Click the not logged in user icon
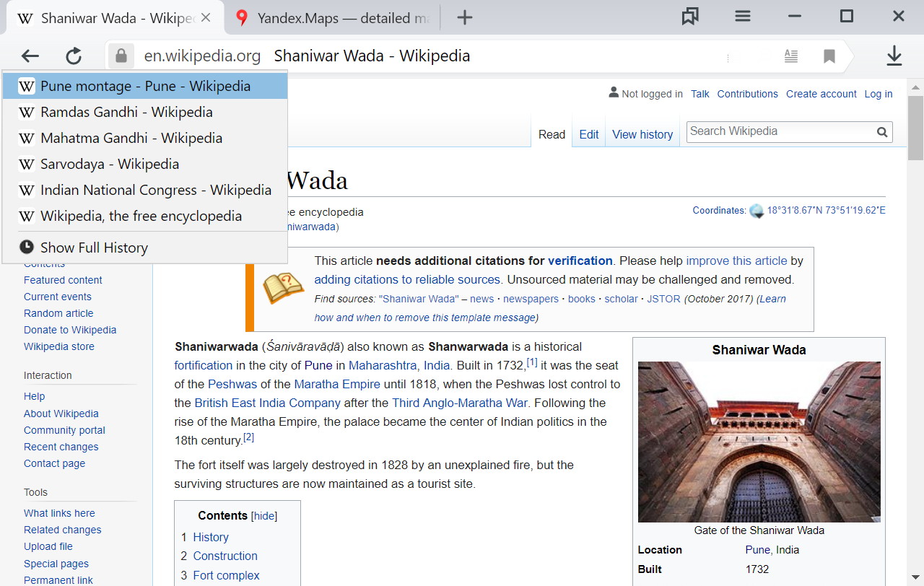This screenshot has width=924, height=586. [x=614, y=93]
